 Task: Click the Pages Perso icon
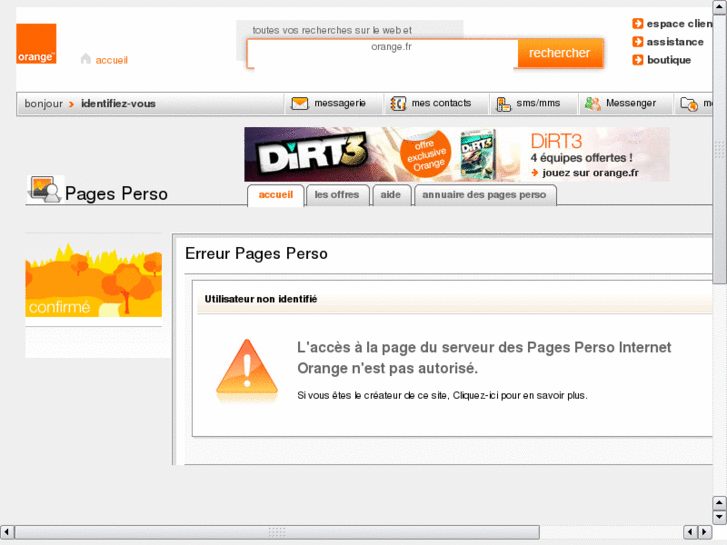45,189
